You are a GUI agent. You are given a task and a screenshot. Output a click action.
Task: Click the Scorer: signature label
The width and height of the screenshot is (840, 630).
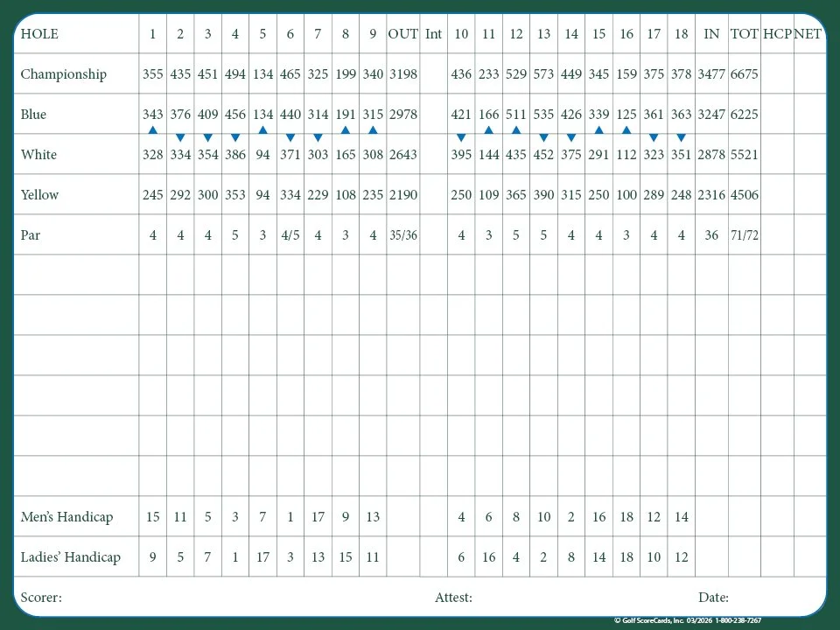click(x=41, y=598)
